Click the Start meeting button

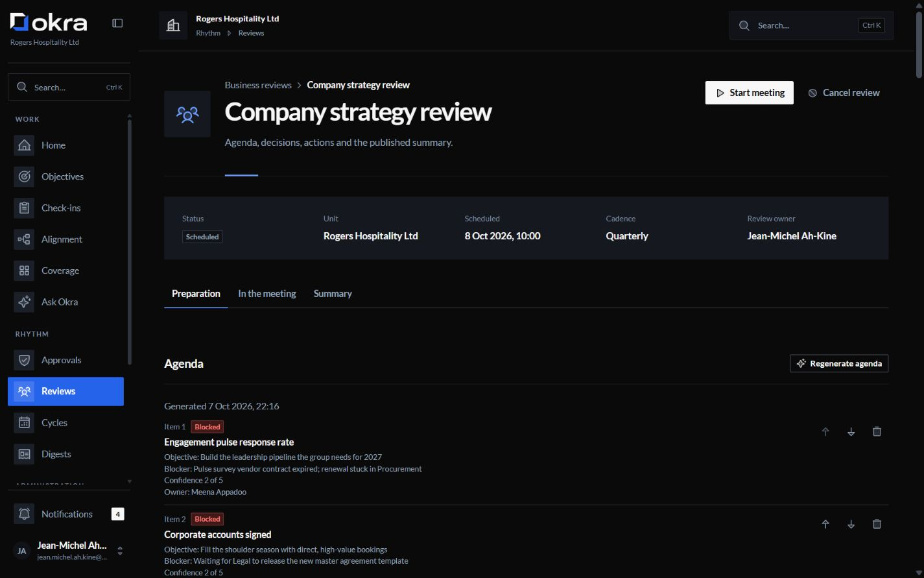coord(749,93)
